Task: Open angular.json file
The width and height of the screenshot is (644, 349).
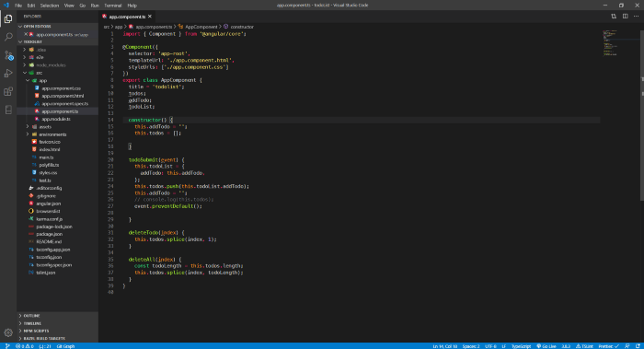Action: (x=48, y=204)
